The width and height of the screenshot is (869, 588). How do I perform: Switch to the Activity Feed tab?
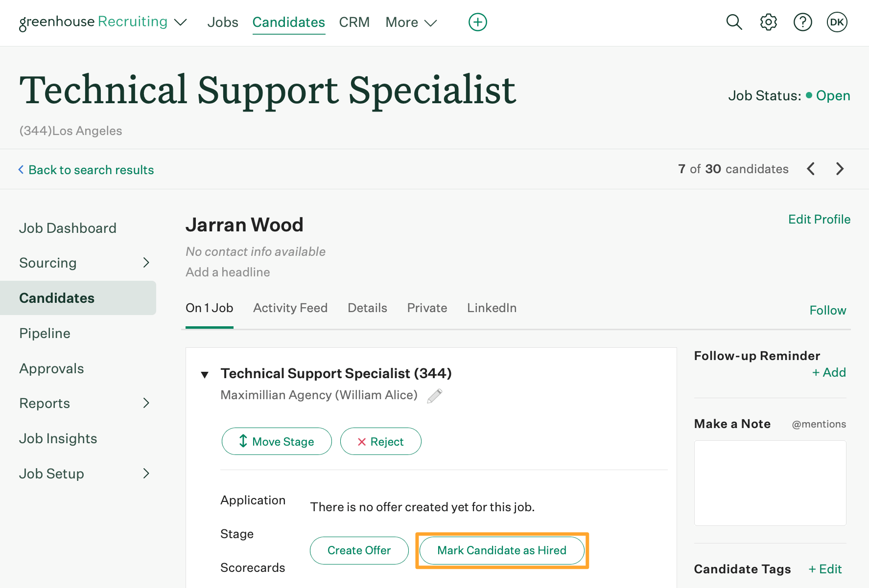coord(290,308)
